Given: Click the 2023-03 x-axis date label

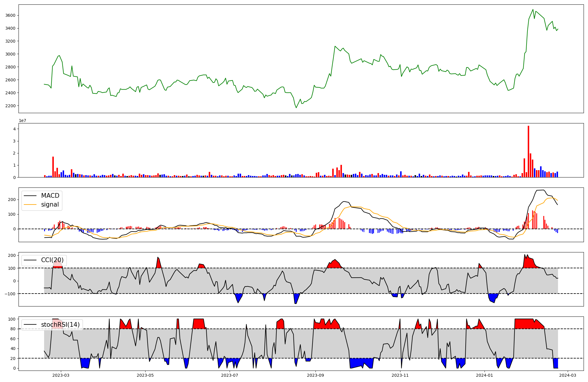Looking at the screenshot, I should (61, 375).
